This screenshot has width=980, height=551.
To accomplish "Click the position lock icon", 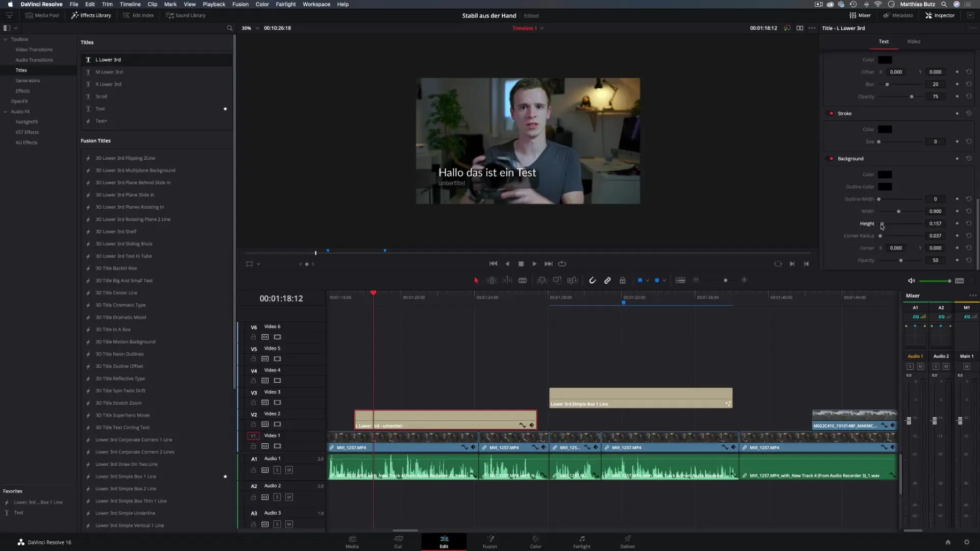I will coord(623,280).
